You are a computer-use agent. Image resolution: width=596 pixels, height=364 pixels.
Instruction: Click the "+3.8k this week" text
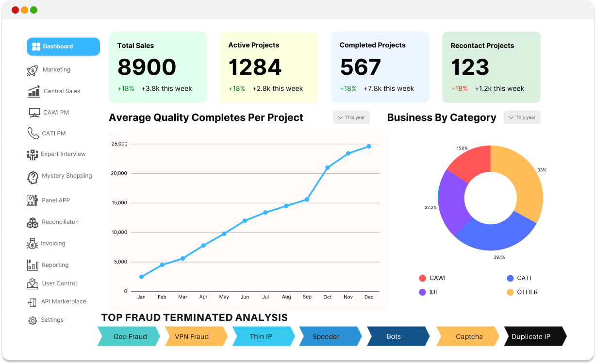(166, 89)
